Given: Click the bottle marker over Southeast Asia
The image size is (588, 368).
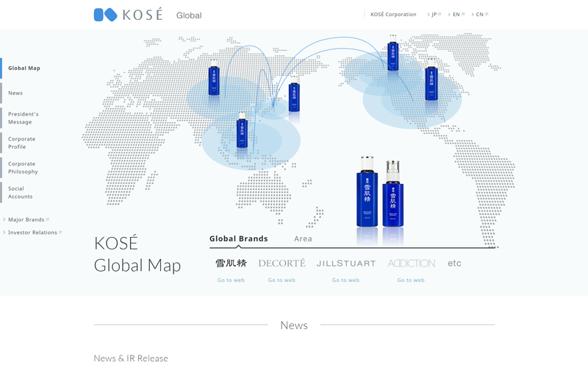Looking at the screenshot, I should [242, 130].
